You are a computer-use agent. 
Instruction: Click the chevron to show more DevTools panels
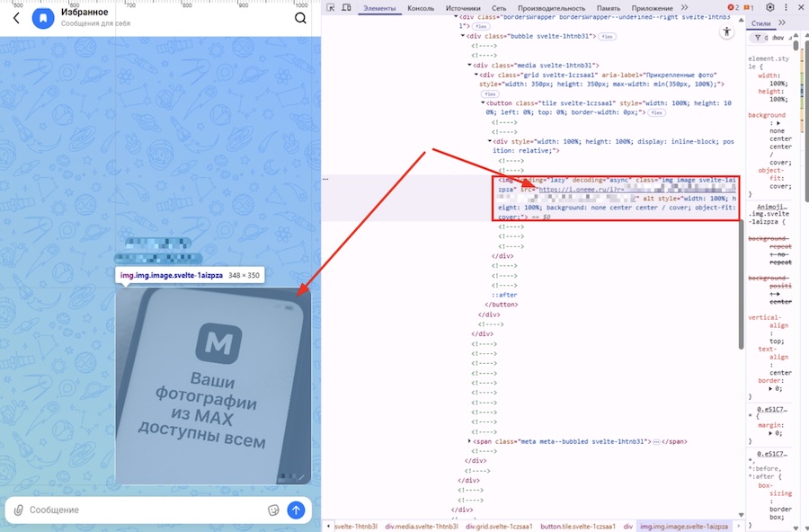(683, 7)
